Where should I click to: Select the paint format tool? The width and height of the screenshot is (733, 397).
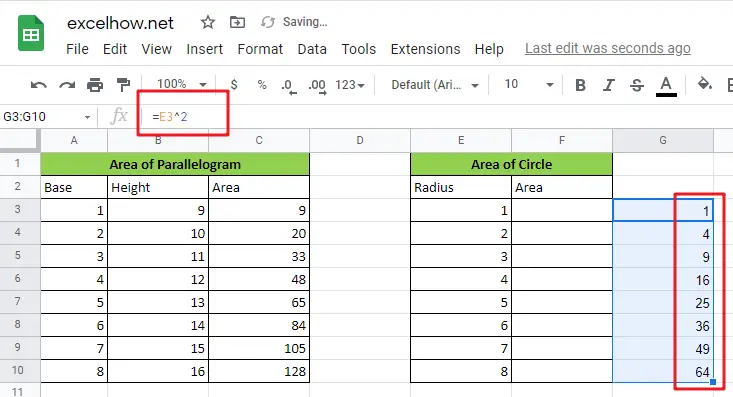pyautogui.click(x=123, y=85)
